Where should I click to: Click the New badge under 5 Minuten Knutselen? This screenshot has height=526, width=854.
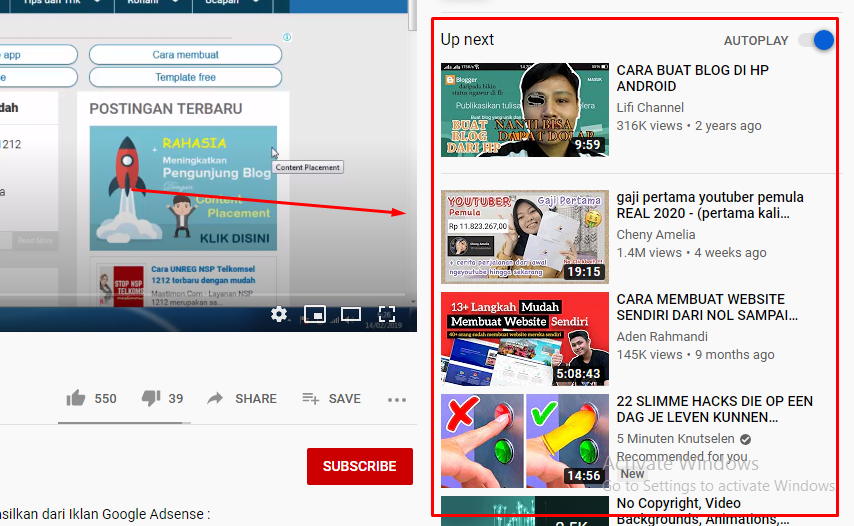(x=632, y=474)
